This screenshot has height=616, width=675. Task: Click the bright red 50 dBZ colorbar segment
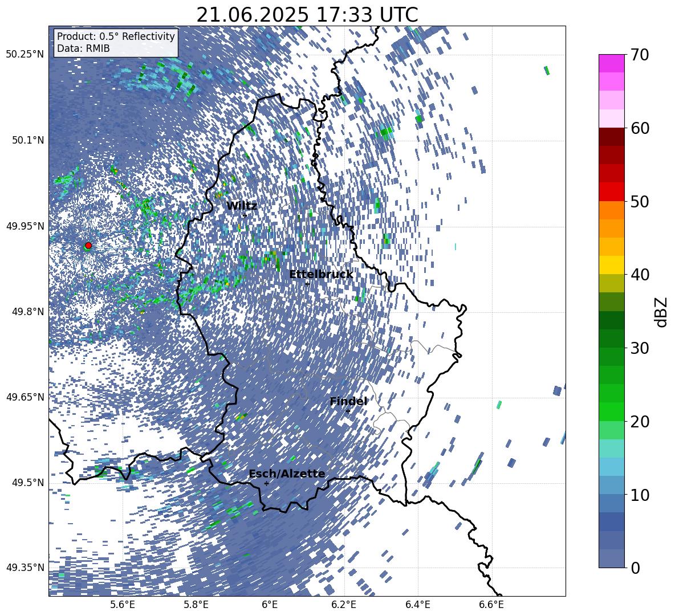pyautogui.click(x=611, y=192)
